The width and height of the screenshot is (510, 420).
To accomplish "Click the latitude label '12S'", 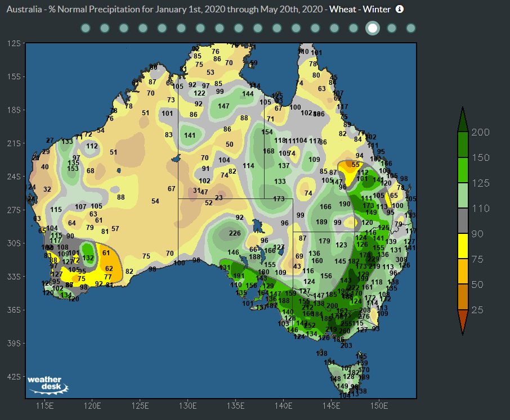I will click(x=14, y=43).
